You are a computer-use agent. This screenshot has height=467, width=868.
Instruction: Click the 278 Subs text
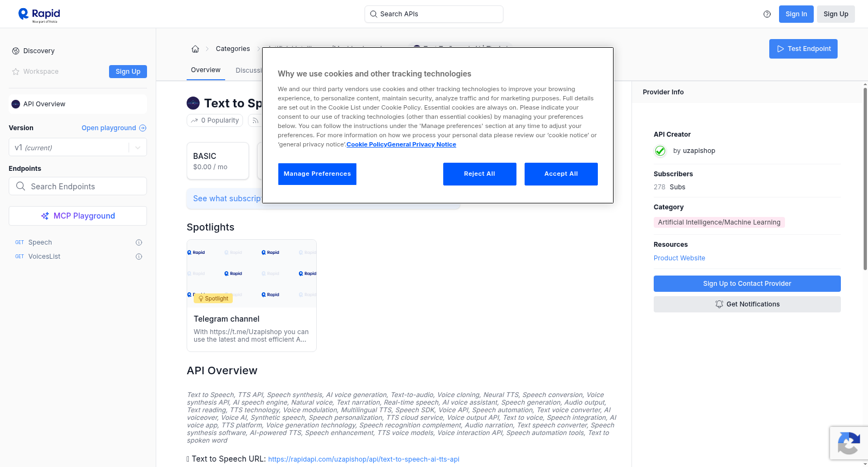669,187
